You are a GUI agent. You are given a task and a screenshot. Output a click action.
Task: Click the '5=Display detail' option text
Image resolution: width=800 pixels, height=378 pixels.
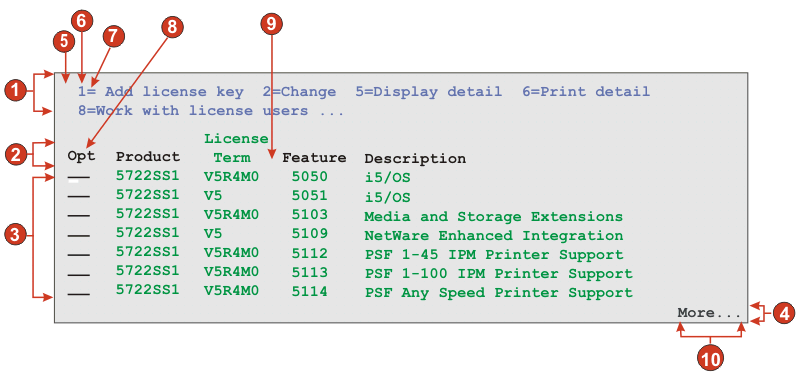click(x=429, y=92)
